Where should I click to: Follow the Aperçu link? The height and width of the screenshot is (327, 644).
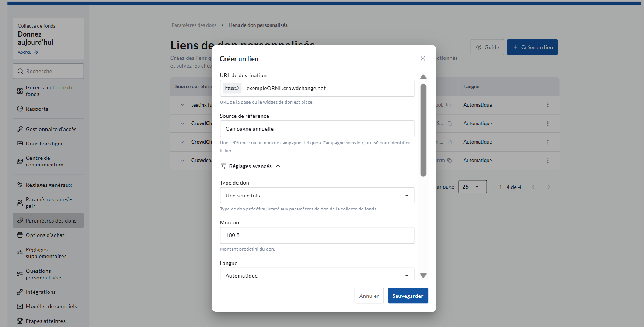point(28,52)
